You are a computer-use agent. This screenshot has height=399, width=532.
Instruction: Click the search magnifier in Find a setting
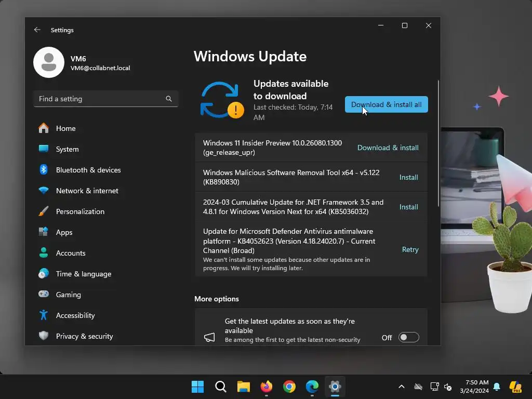tap(169, 99)
